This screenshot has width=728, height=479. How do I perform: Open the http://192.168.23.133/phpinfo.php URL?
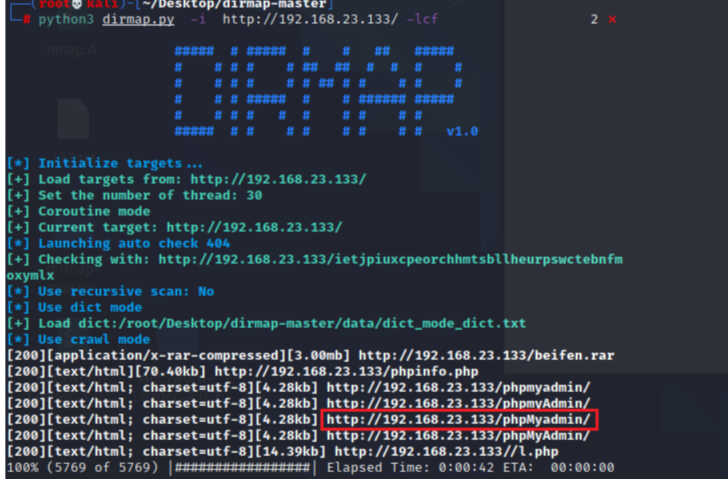[346, 371]
